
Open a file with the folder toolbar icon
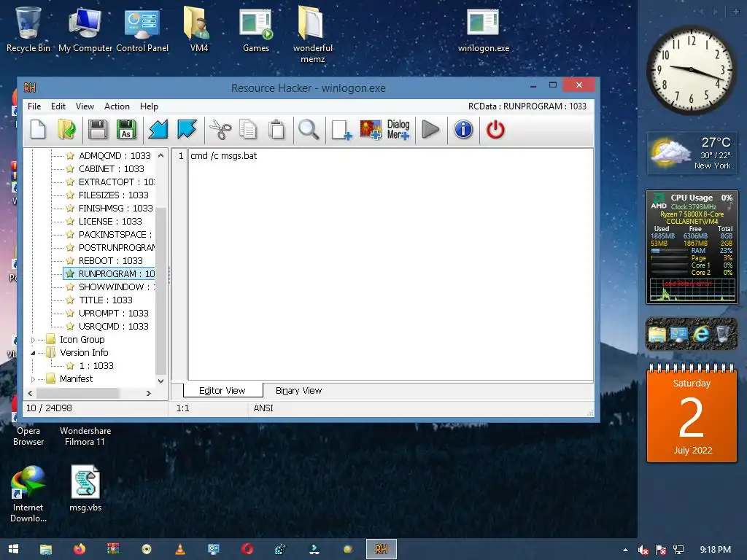pos(66,130)
